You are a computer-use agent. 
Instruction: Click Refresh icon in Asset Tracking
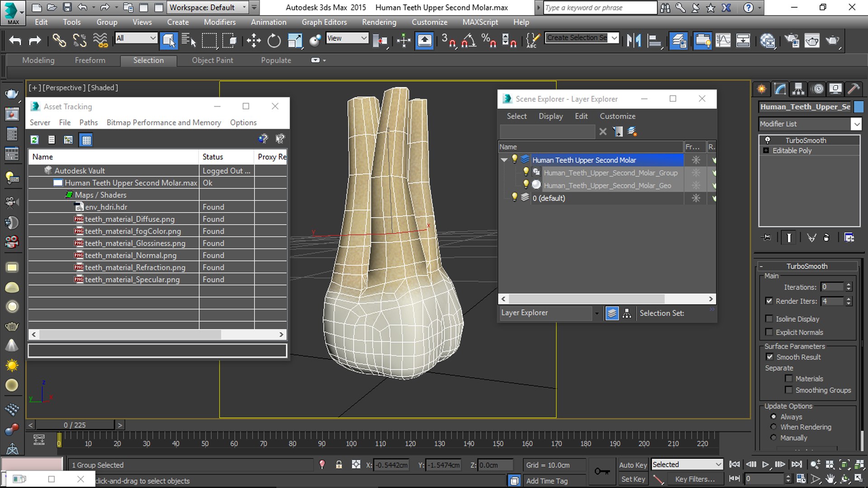coord(34,140)
